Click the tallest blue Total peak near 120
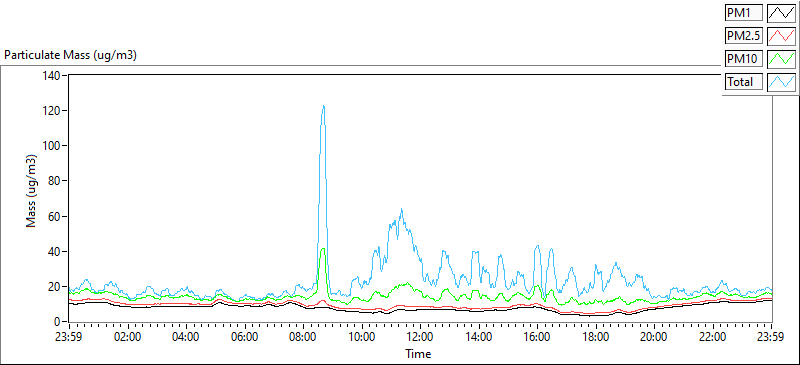Image resolution: width=800 pixels, height=365 pixels. (x=323, y=107)
